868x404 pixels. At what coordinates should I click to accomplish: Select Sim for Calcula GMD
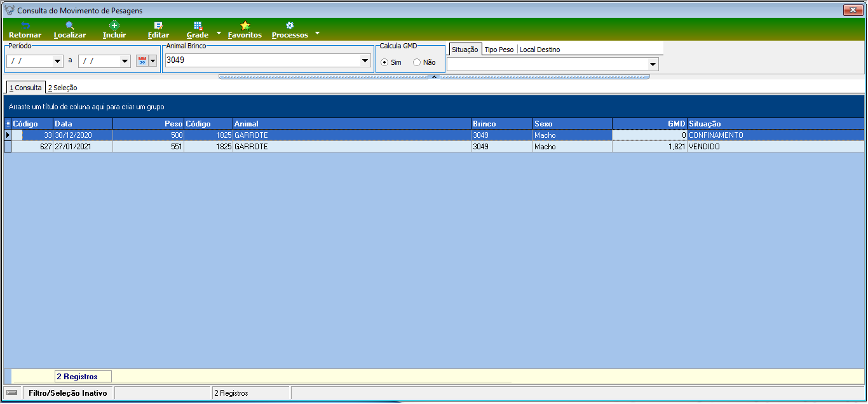click(384, 62)
